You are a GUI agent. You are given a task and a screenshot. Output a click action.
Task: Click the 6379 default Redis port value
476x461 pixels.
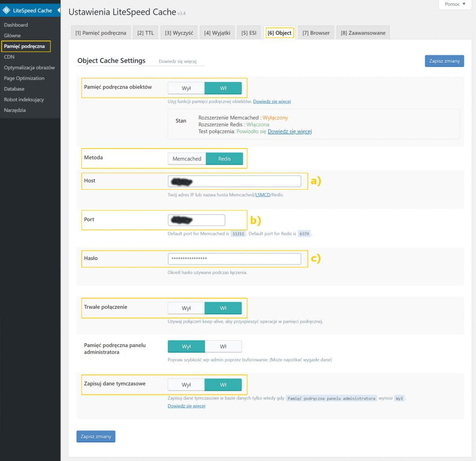coord(304,234)
